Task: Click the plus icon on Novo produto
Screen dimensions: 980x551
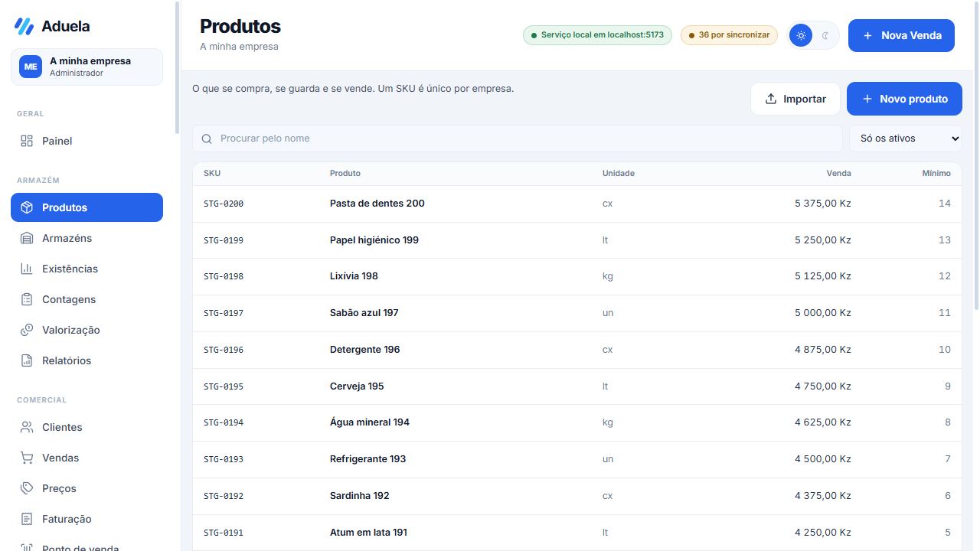Action: point(867,99)
